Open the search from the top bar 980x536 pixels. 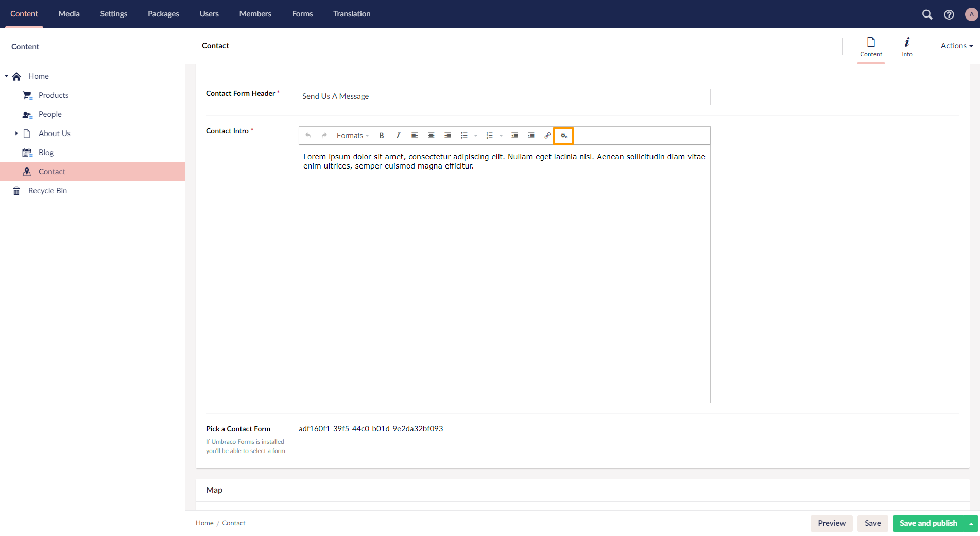pos(927,14)
